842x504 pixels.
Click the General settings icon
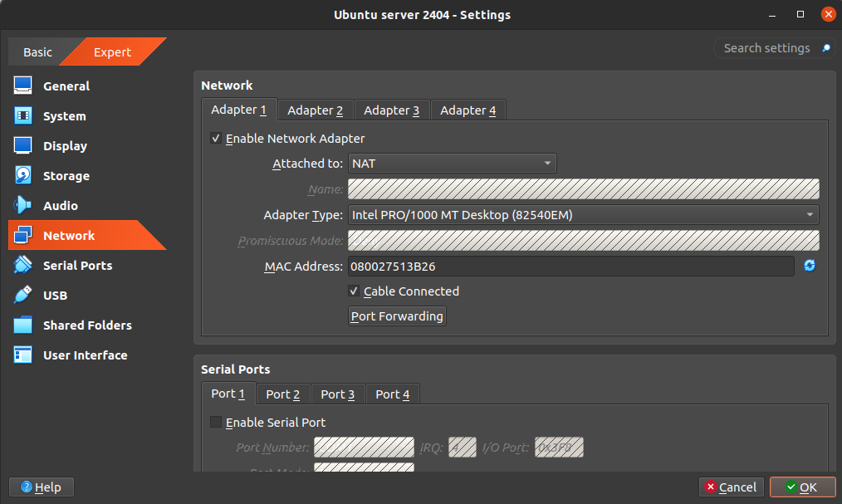pos(23,86)
